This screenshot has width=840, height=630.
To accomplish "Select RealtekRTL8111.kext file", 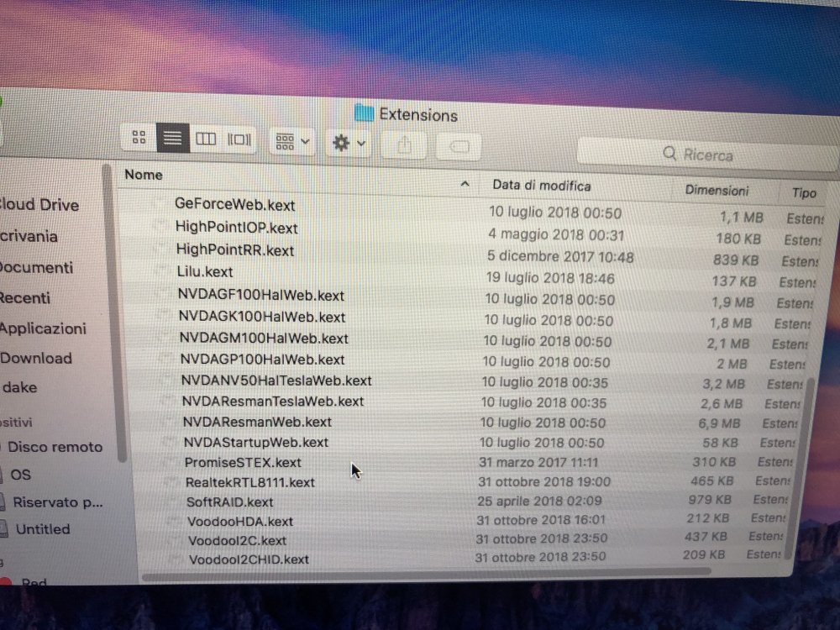I will [x=250, y=482].
